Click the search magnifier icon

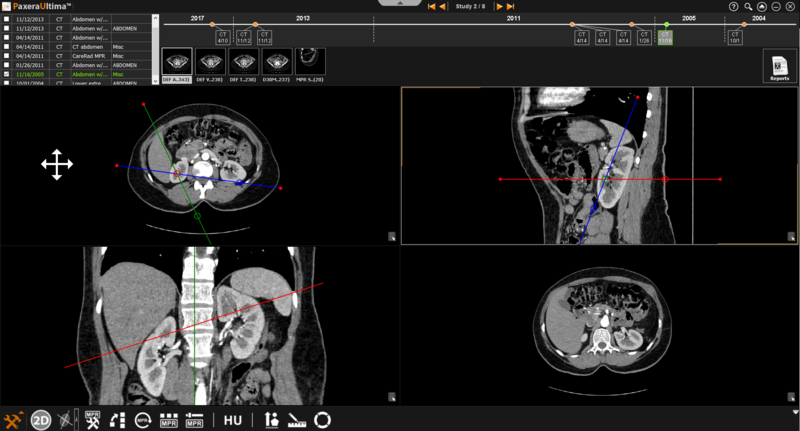point(748,6)
